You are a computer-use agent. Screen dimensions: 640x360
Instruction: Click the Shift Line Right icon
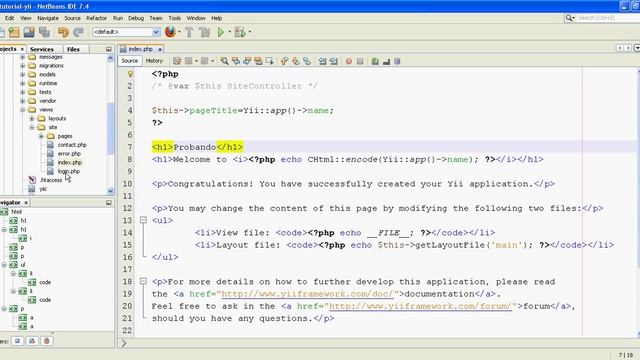coord(333,61)
